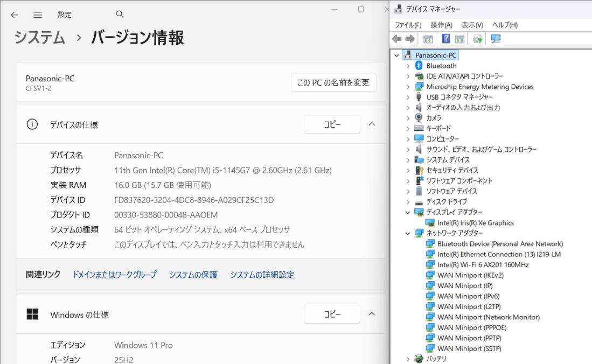Open the システムの保護 link

(x=193, y=275)
